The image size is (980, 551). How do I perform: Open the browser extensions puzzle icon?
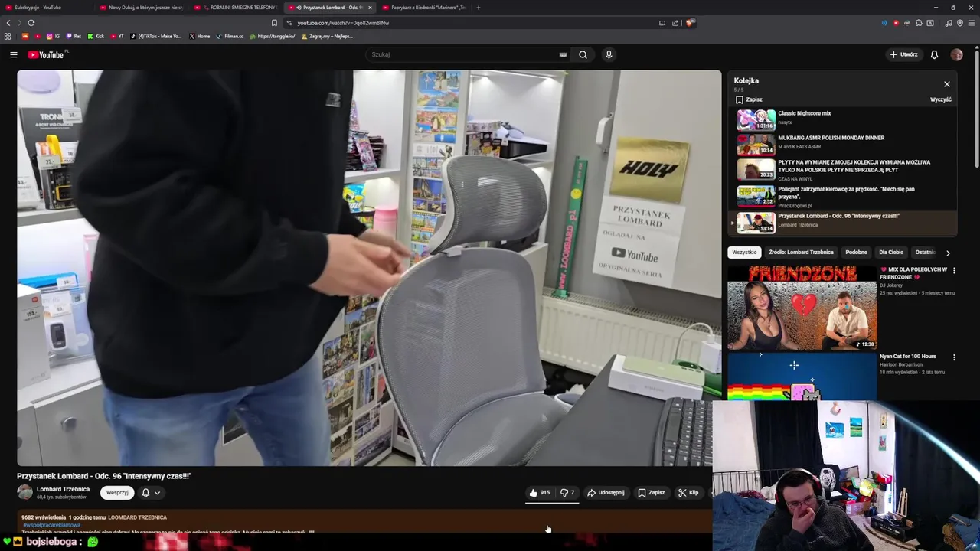(x=919, y=23)
